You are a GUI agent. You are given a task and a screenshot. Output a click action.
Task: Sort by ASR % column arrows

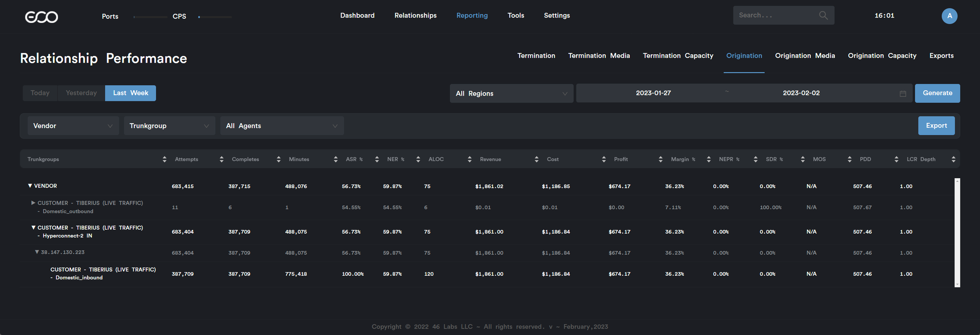pos(377,159)
